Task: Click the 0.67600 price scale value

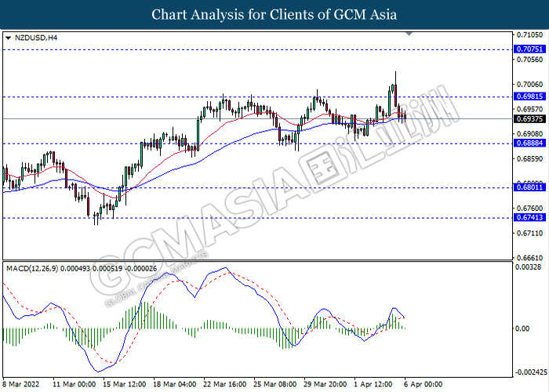Action: pyautogui.click(x=529, y=209)
